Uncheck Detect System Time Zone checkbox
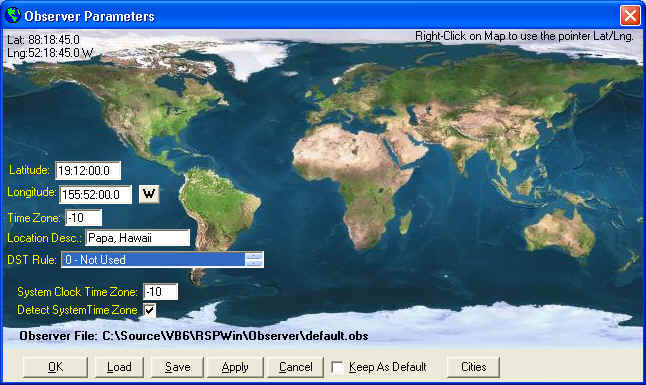 click(x=150, y=310)
